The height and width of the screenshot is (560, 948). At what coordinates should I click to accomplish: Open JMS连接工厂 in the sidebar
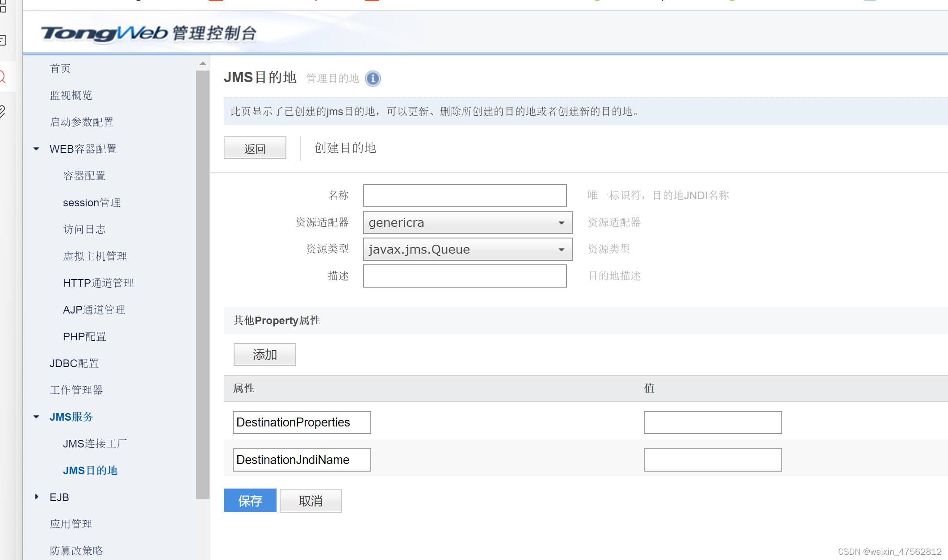click(95, 443)
